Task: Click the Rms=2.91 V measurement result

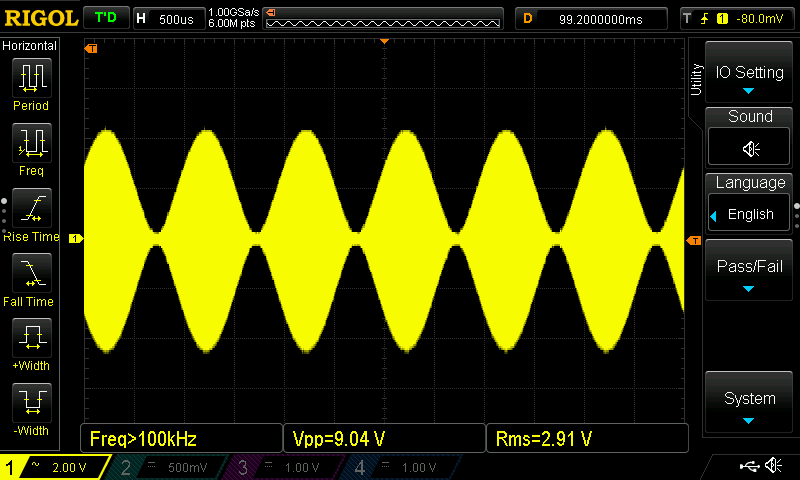Action: click(x=587, y=438)
